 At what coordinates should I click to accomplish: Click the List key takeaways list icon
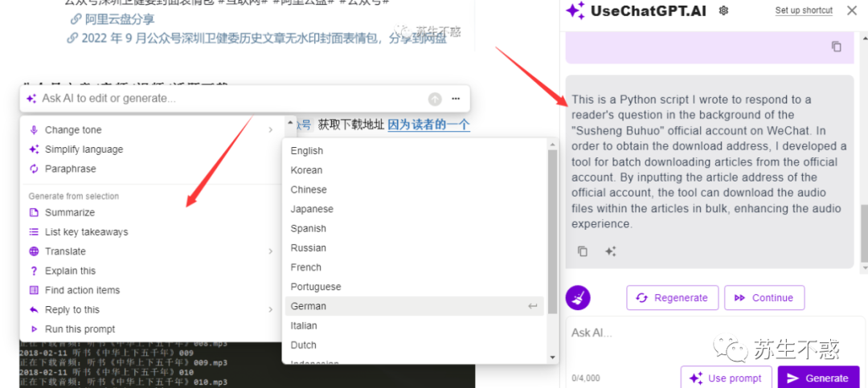coord(34,232)
